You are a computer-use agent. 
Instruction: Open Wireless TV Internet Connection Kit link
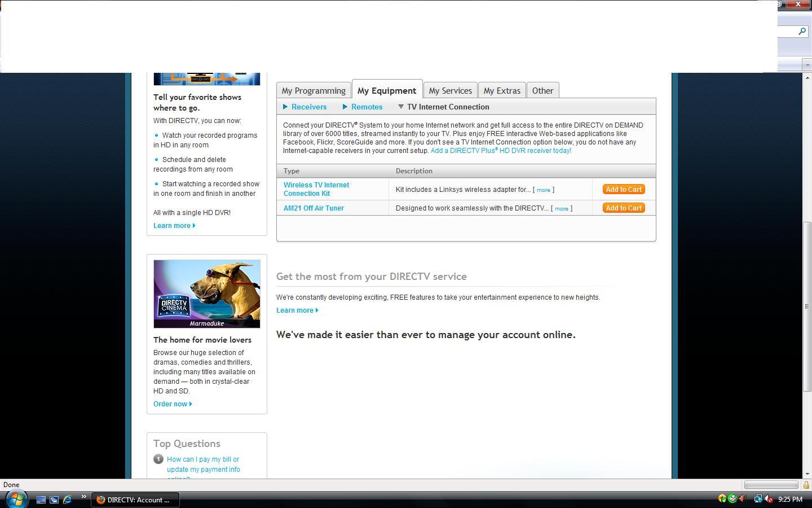pos(316,189)
